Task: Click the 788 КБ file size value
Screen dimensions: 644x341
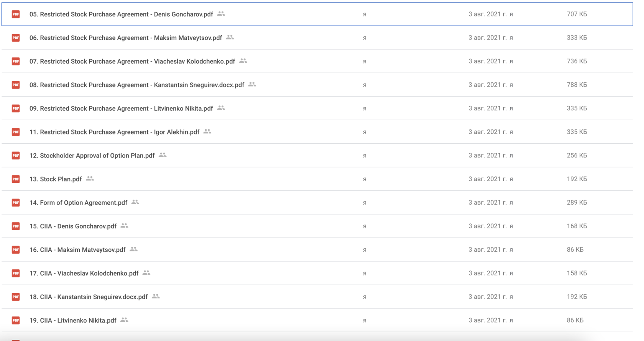Action: (577, 85)
